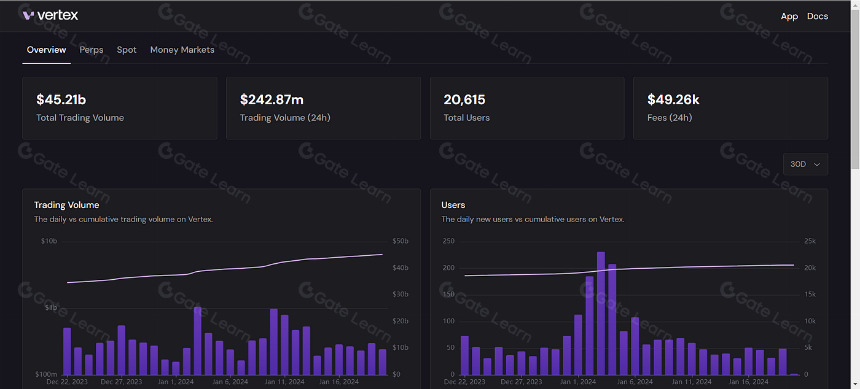Click the $50b axis label
860x389 pixels.
[x=401, y=241]
